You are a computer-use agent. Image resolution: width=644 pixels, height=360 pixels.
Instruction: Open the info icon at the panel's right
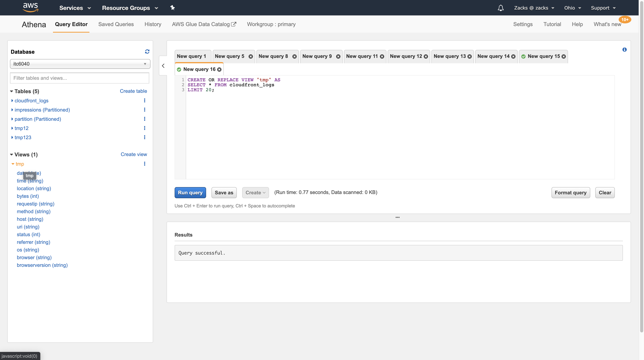click(x=624, y=50)
